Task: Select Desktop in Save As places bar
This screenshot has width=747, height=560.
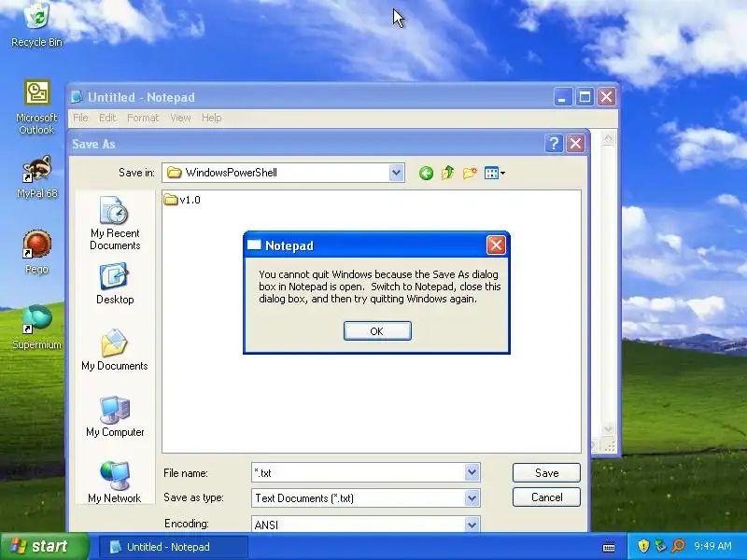Action: pos(115,284)
